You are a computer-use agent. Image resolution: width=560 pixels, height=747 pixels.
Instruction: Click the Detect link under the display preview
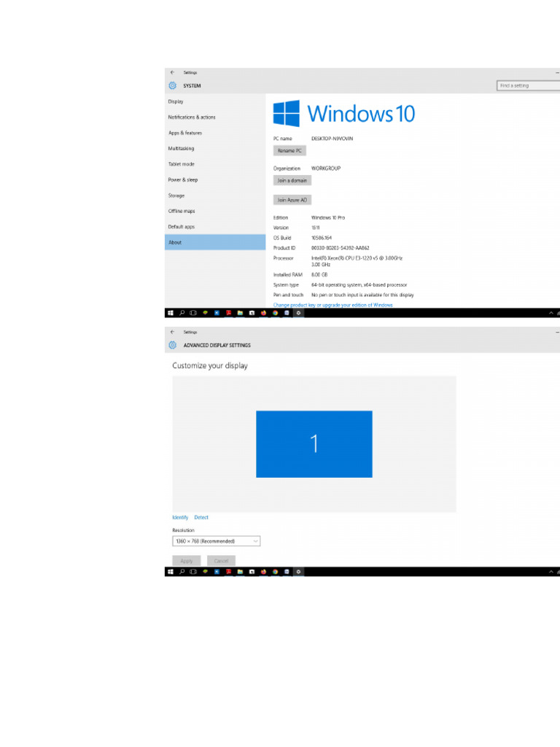click(201, 517)
